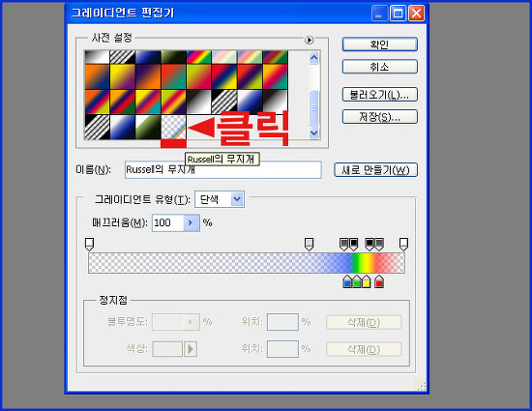
Task: Open the 불투명도 slider arrow
Action: coord(192,322)
